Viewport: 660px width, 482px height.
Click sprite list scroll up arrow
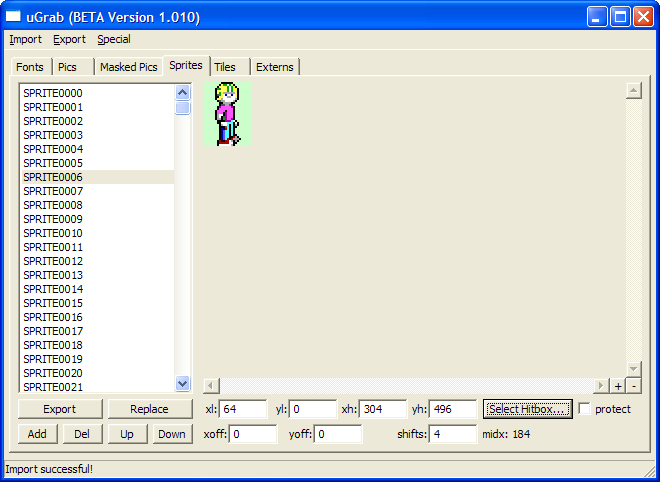tap(183, 92)
